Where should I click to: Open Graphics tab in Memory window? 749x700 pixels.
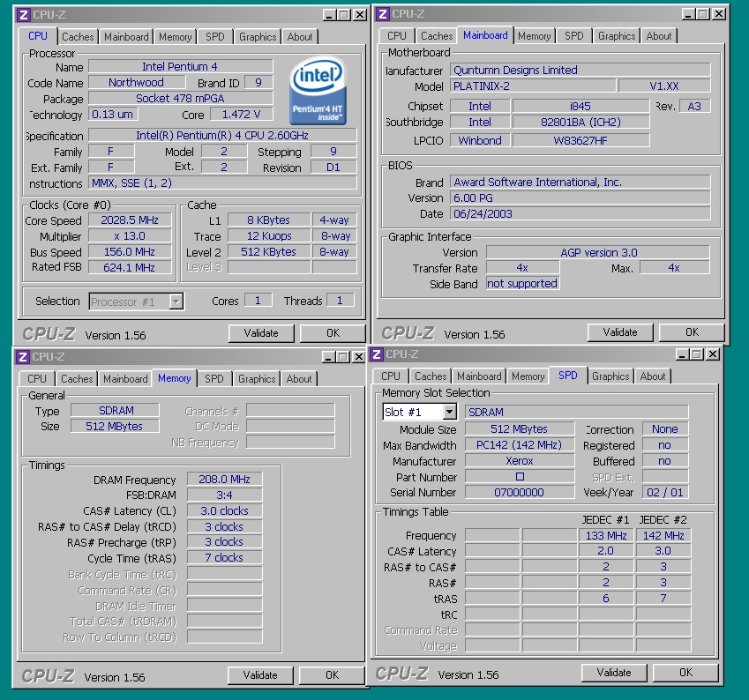click(x=257, y=378)
